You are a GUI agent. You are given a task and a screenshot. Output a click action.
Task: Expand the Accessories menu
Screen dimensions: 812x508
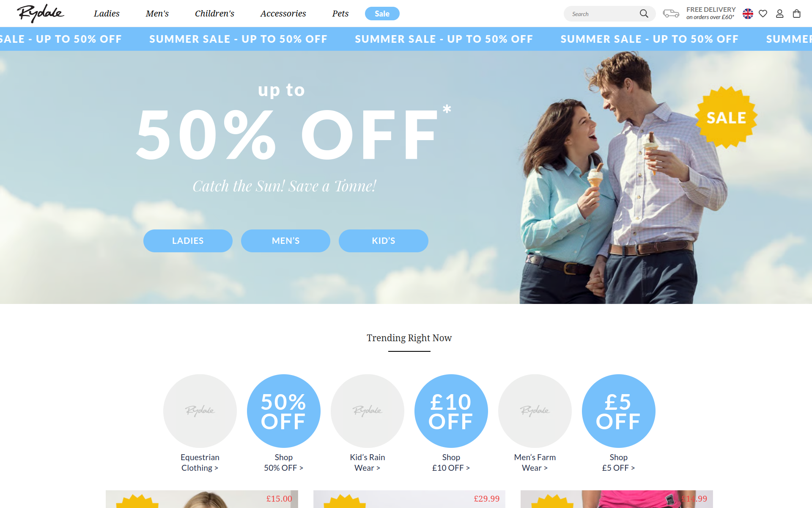(x=283, y=14)
